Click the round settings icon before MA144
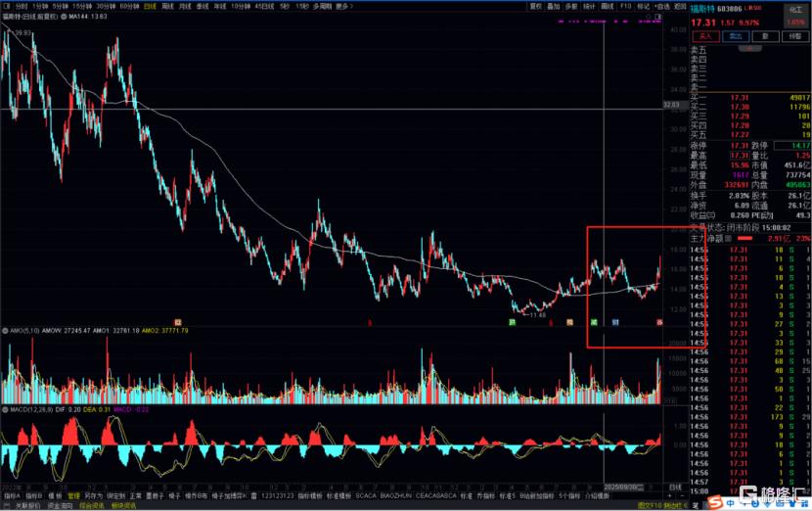The width and height of the screenshot is (812, 511). click(64, 17)
